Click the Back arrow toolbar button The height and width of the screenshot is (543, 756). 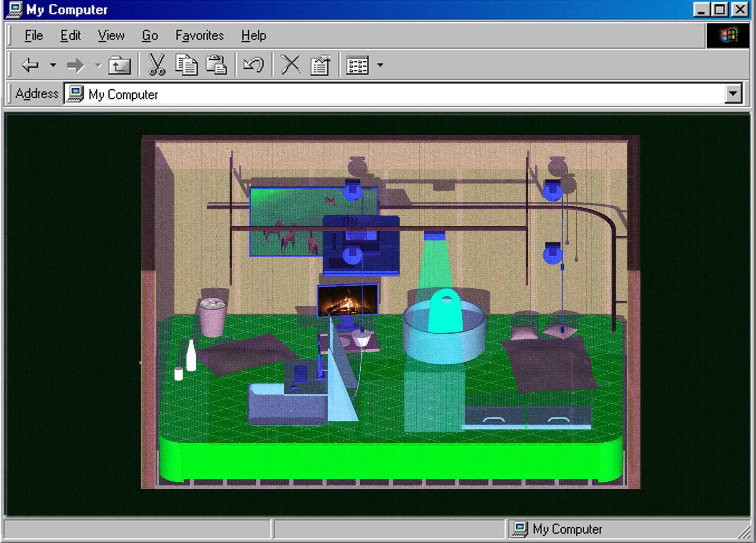pyautogui.click(x=30, y=65)
